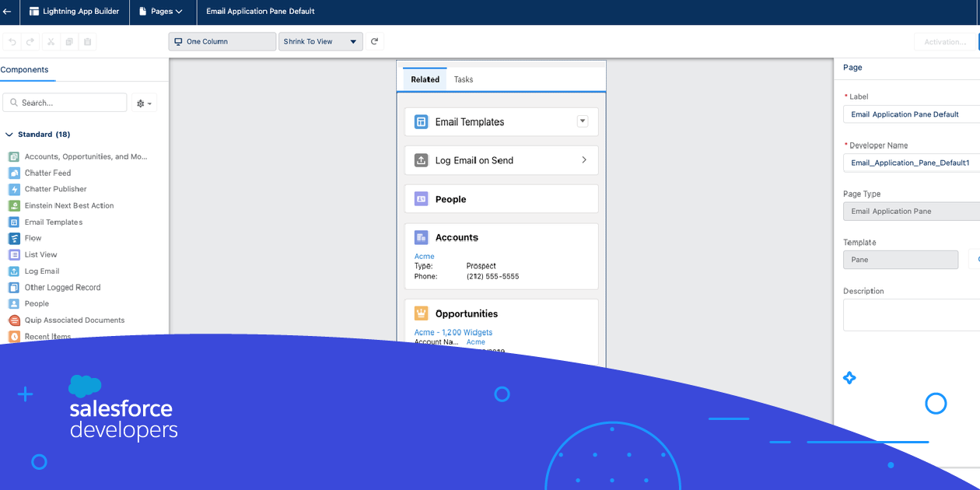The height and width of the screenshot is (490, 980).
Task: Switch to the Related tab
Action: (425, 79)
